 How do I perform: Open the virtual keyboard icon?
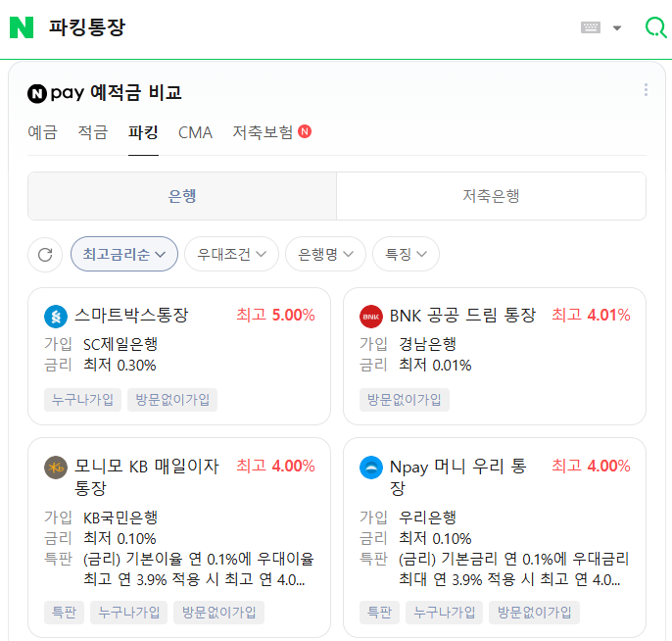pos(590,27)
